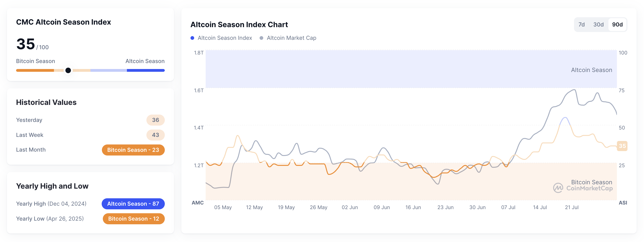Click the black season index slider knob
Image resolution: width=644 pixels, height=242 pixels.
coord(68,71)
